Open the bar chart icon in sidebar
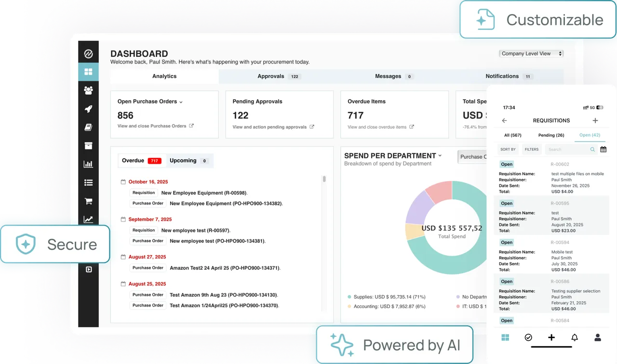 point(88,164)
